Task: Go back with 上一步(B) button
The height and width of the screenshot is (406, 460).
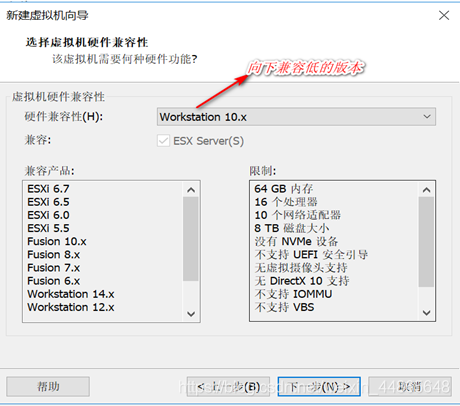Action: click(228, 387)
